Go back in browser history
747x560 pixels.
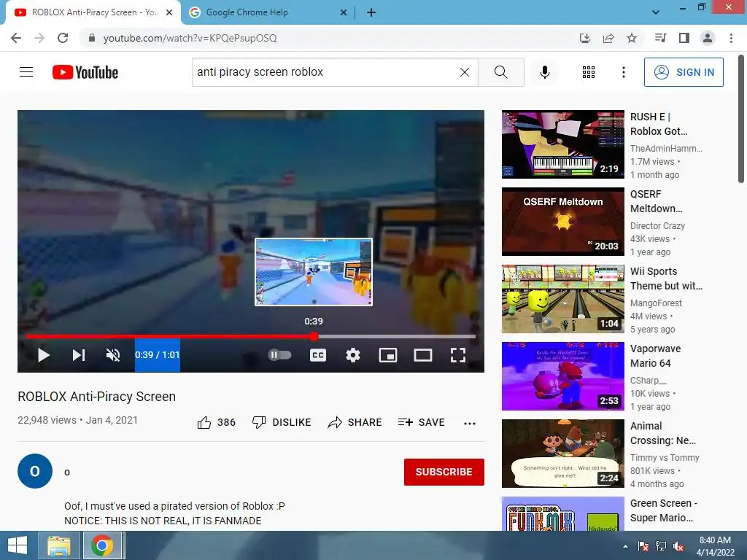point(16,38)
